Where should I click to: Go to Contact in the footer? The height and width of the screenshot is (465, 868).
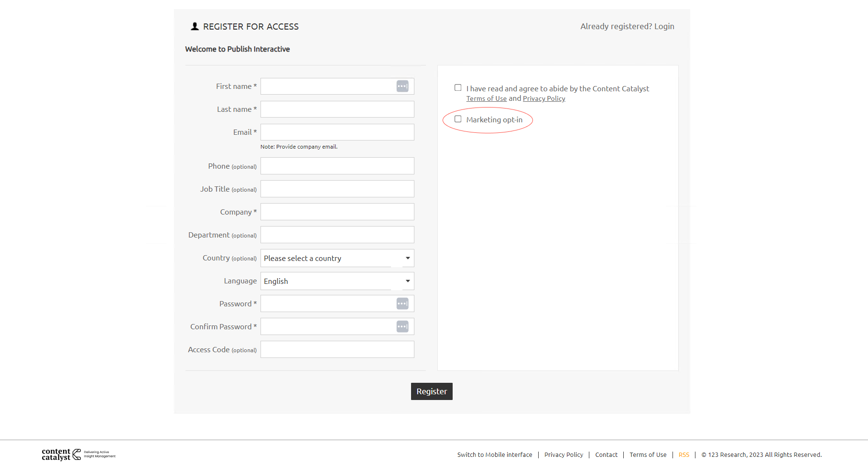(606, 454)
